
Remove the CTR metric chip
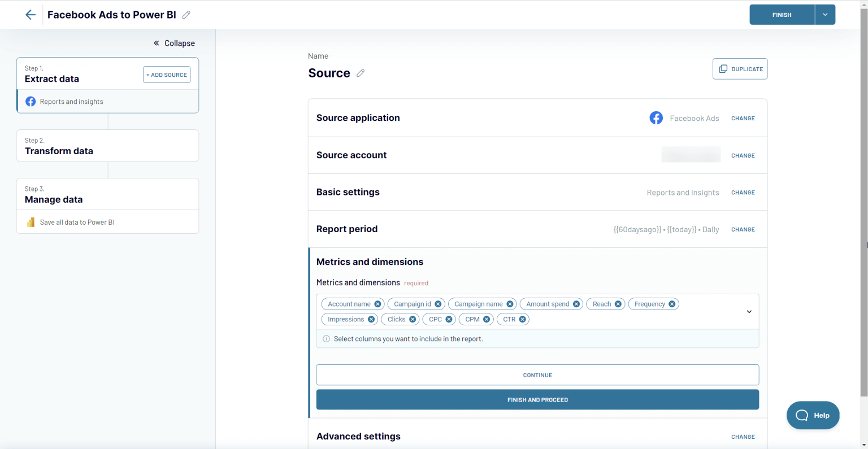(523, 319)
